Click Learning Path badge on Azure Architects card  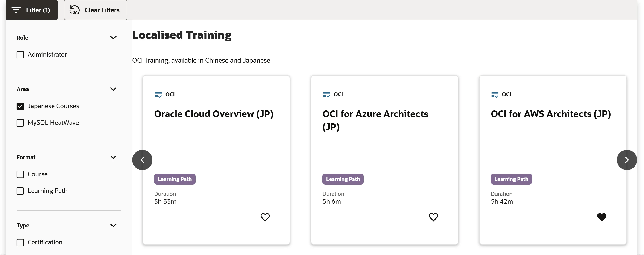pyautogui.click(x=343, y=179)
